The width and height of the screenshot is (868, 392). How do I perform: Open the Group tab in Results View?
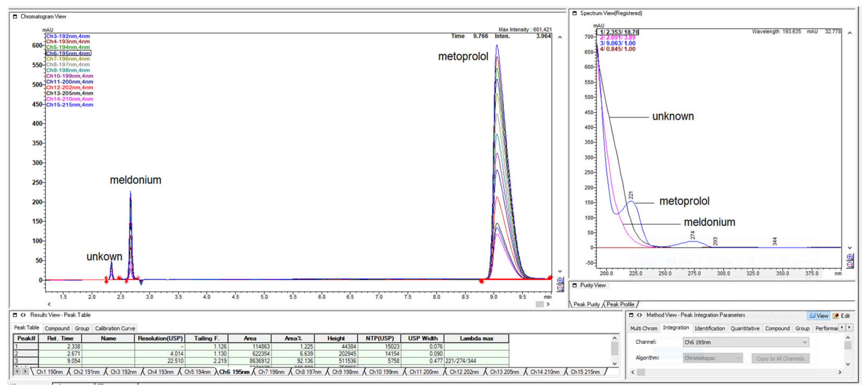(x=82, y=328)
